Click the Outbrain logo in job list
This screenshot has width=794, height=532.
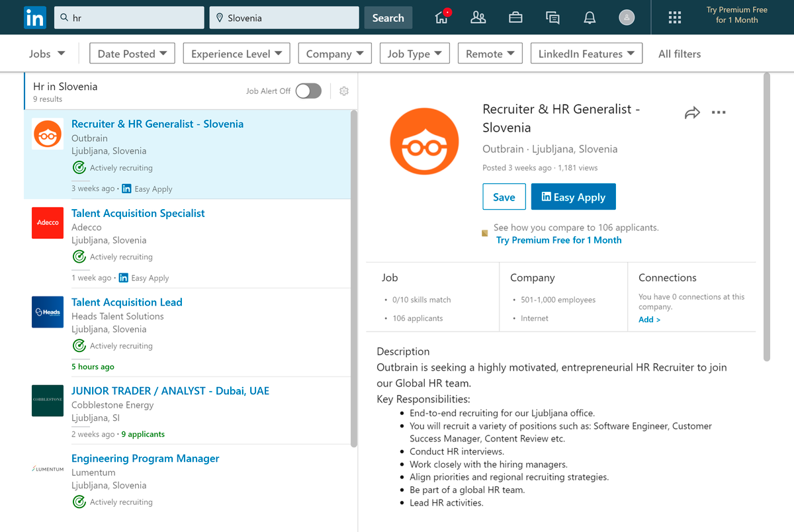(48, 134)
